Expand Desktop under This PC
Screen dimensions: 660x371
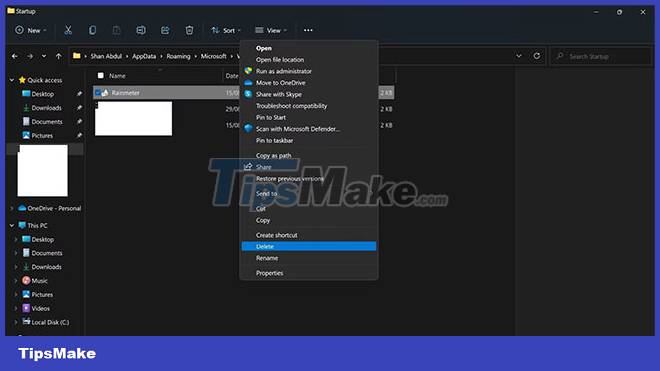[x=16, y=239]
